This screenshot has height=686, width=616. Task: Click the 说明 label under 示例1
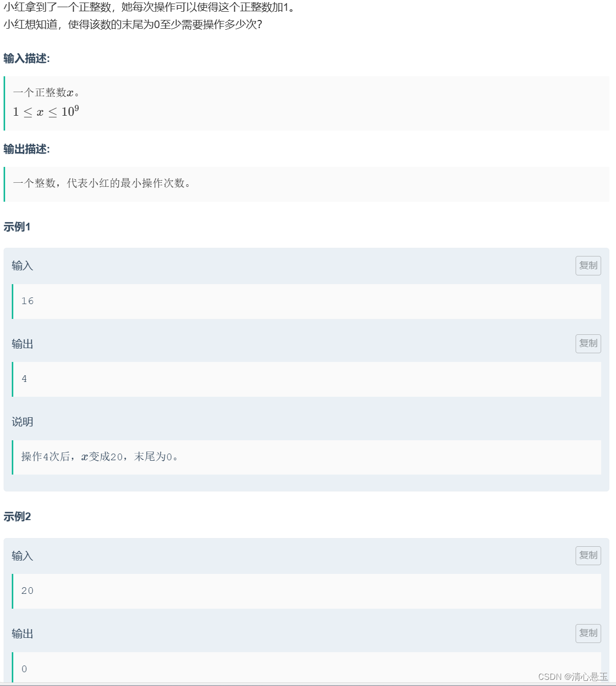pyautogui.click(x=21, y=422)
